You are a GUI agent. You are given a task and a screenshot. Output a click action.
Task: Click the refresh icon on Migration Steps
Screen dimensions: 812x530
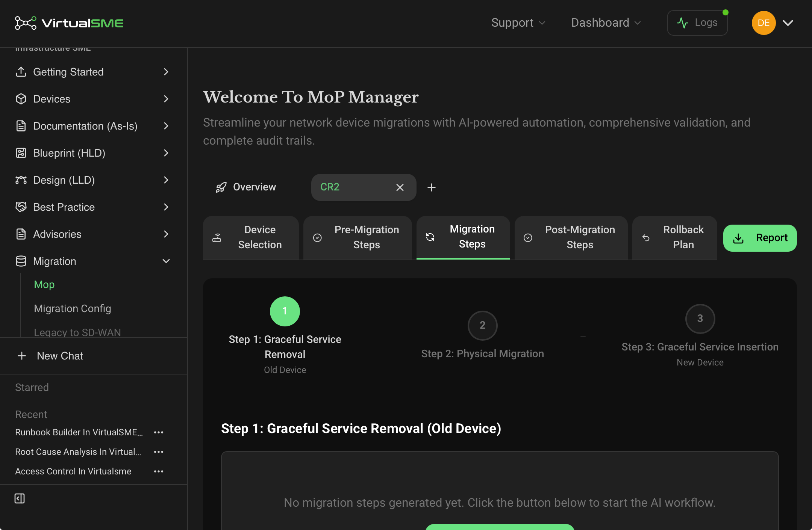[430, 237]
